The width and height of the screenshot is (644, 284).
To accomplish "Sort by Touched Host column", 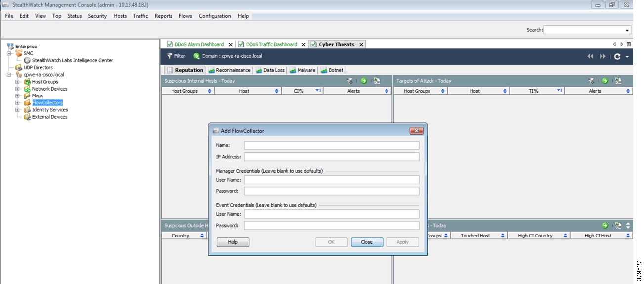I will pyautogui.click(x=479, y=236).
